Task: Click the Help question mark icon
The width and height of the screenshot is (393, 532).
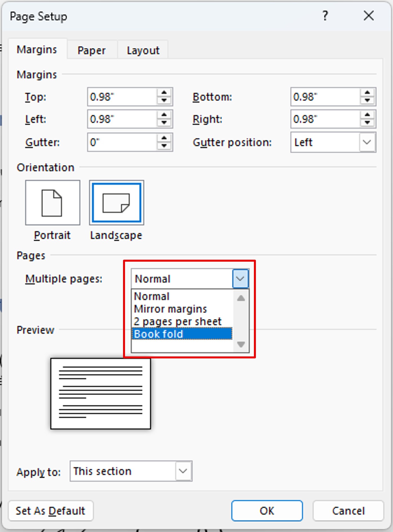Action: tap(325, 16)
